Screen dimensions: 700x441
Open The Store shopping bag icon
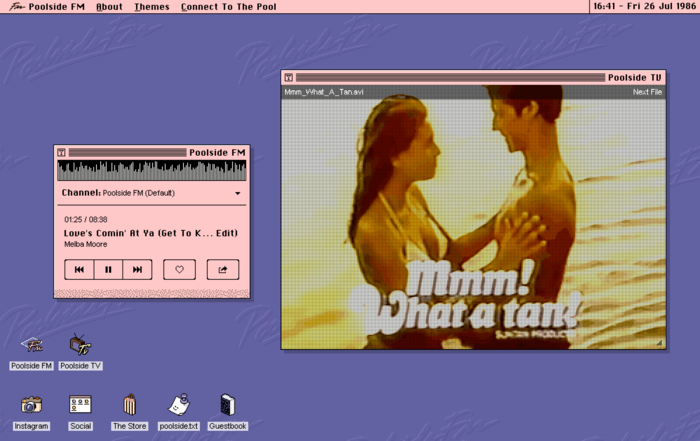click(x=129, y=404)
